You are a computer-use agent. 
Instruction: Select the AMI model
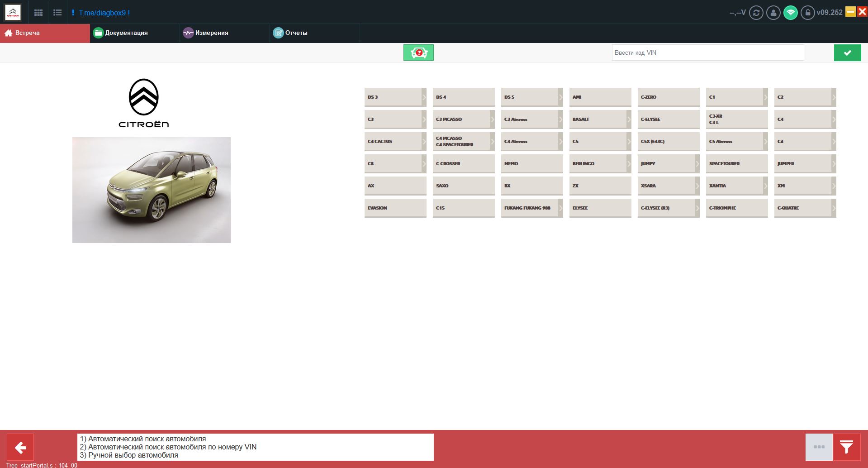tap(600, 97)
